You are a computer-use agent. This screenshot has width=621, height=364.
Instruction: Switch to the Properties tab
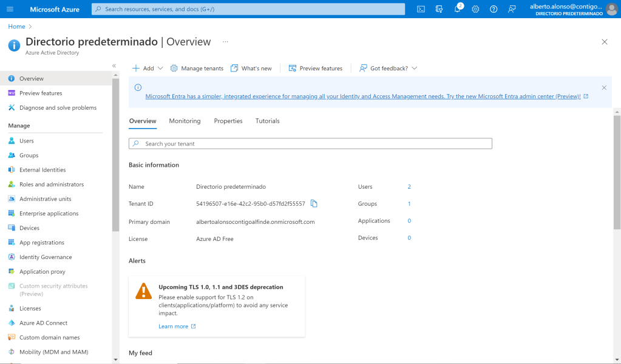pos(228,121)
